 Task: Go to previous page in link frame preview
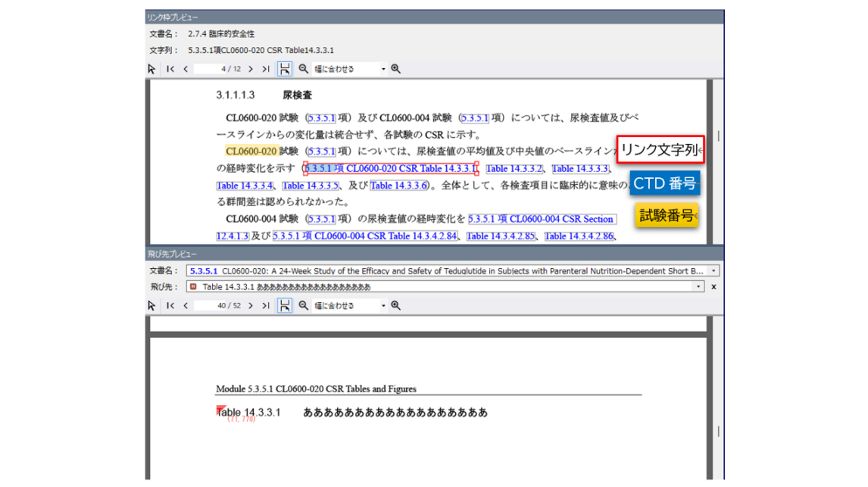[x=186, y=69]
